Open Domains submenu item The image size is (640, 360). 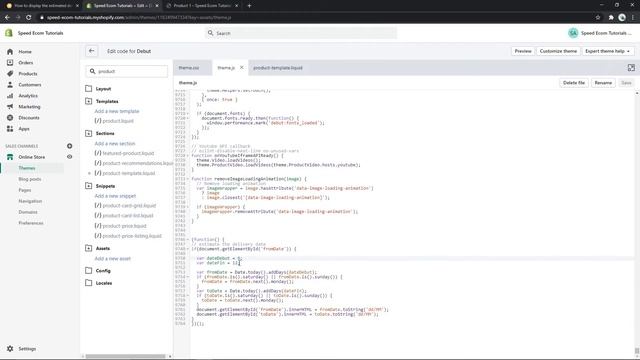28,212
